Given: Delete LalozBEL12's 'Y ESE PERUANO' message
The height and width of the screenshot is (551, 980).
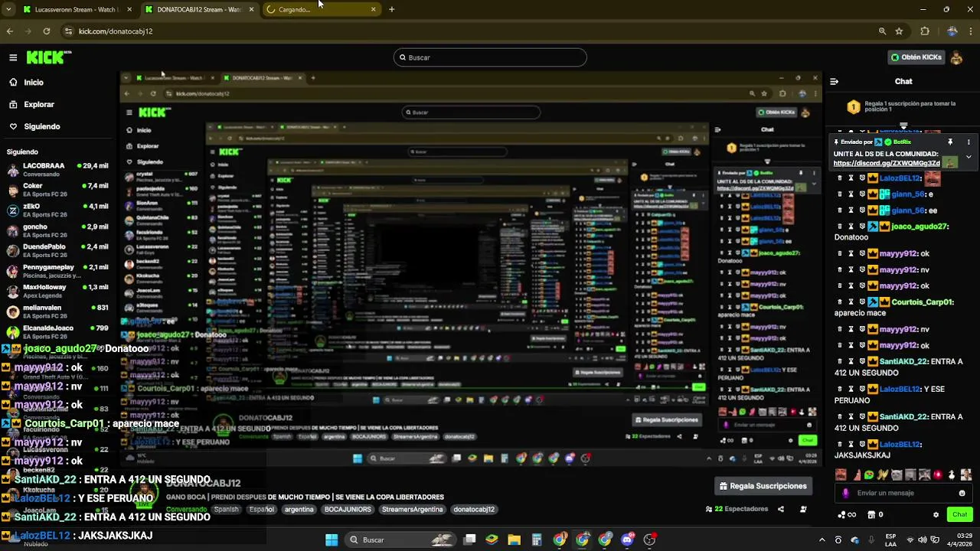Looking at the screenshot, I should (x=839, y=389).
